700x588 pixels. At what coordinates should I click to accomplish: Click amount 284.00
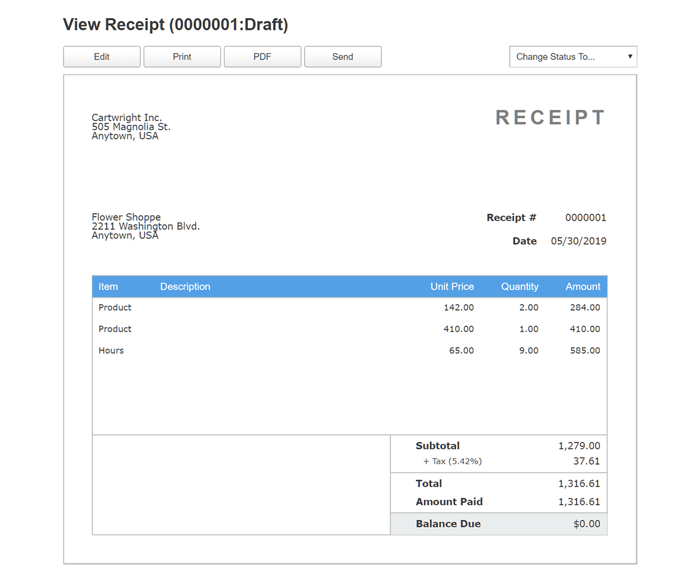[585, 307]
